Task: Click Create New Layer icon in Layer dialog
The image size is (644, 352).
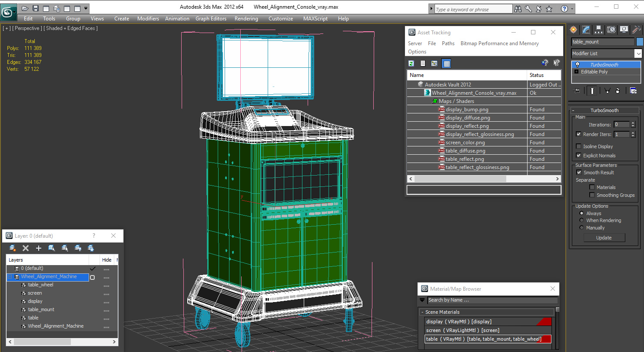Action: (x=13, y=248)
